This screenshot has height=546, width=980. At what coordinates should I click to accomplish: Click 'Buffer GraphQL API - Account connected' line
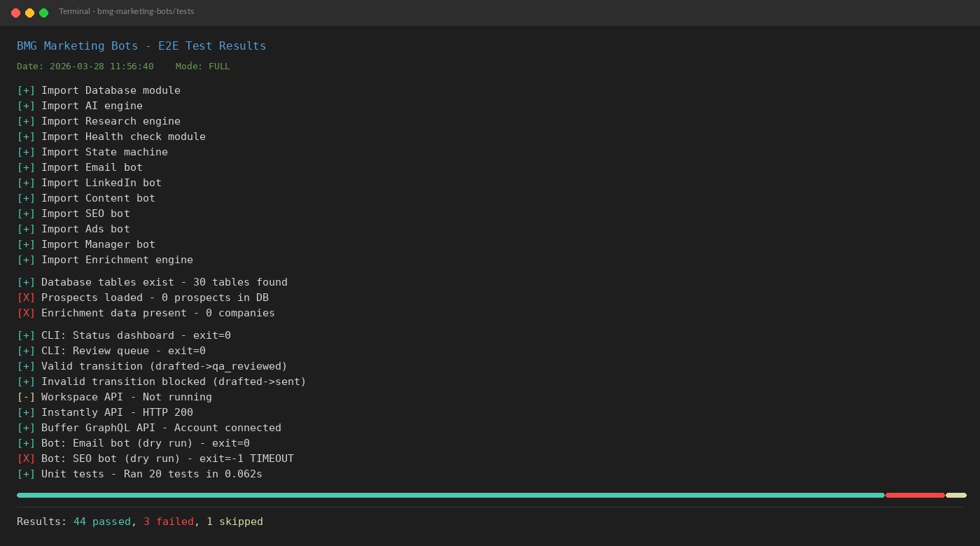tap(149, 428)
